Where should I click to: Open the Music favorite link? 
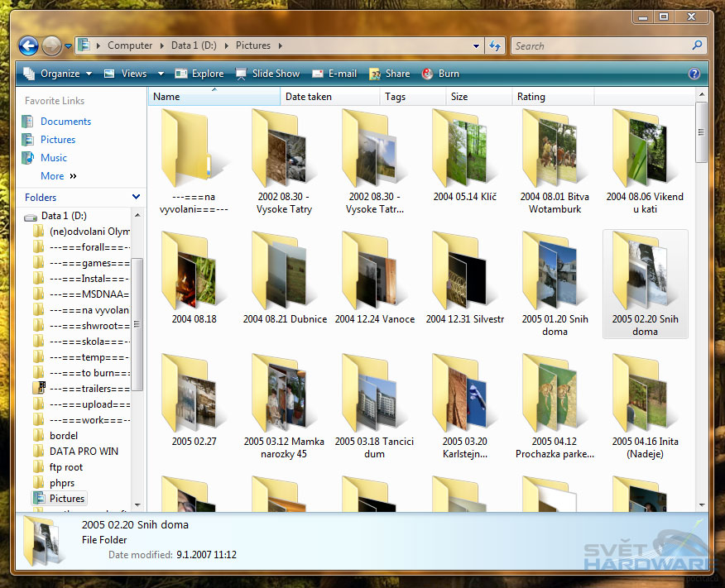[54, 158]
